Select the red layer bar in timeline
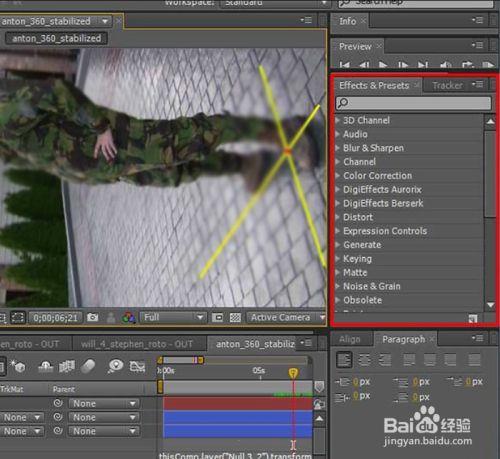This screenshot has width=500, height=459. pyautogui.click(x=238, y=403)
